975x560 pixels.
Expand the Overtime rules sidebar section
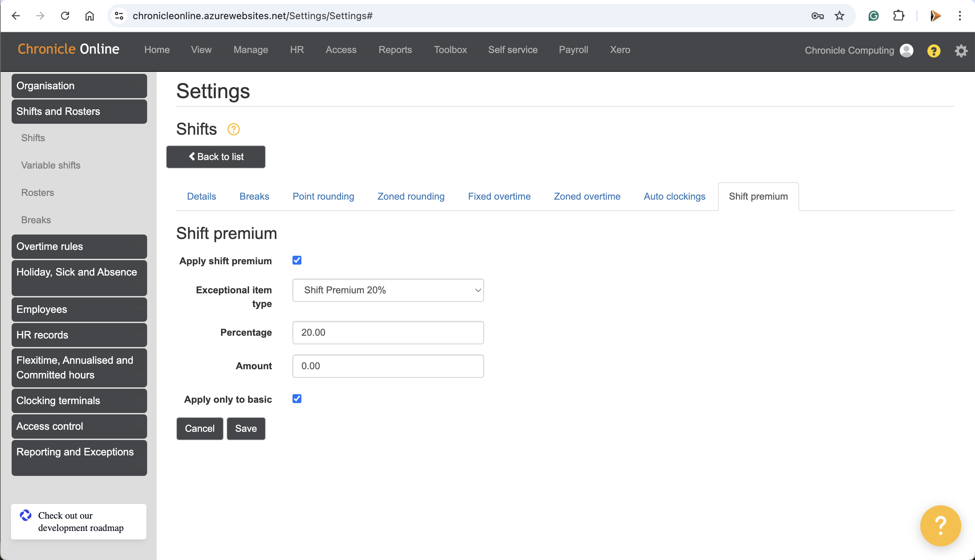pos(79,246)
